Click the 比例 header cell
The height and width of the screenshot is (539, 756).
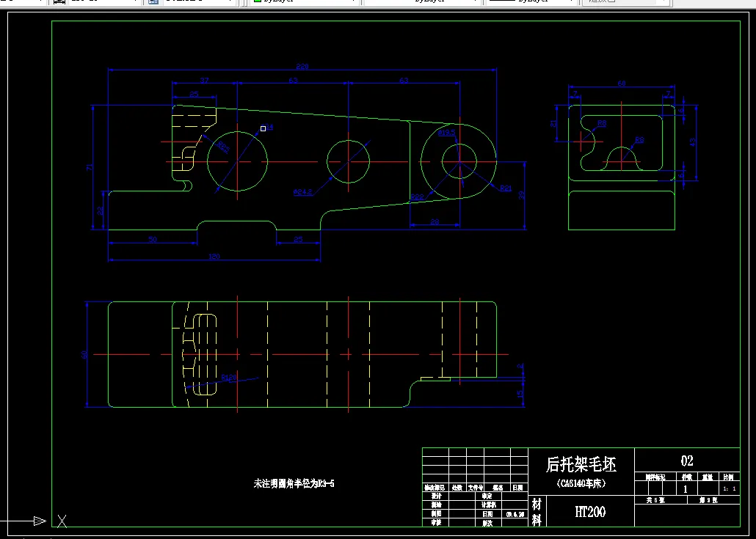pyautogui.click(x=729, y=477)
